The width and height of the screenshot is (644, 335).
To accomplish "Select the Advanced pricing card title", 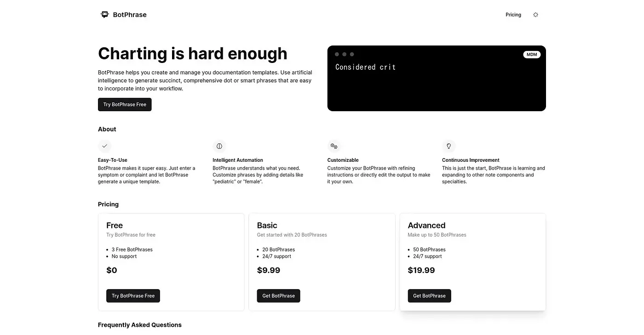I will (426, 225).
